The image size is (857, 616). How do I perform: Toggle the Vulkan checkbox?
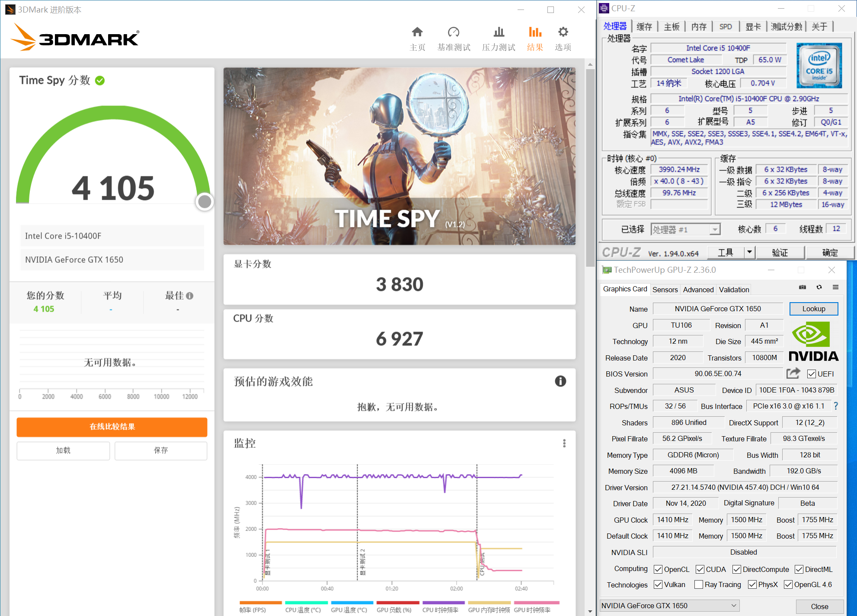click(658, 584)
